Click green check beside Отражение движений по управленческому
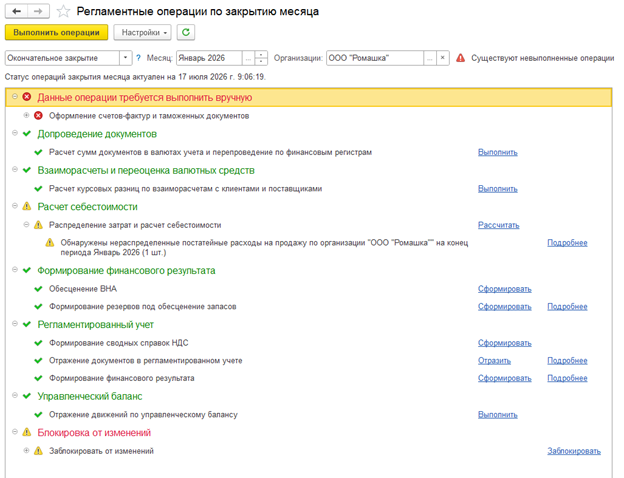 (38, 415)
